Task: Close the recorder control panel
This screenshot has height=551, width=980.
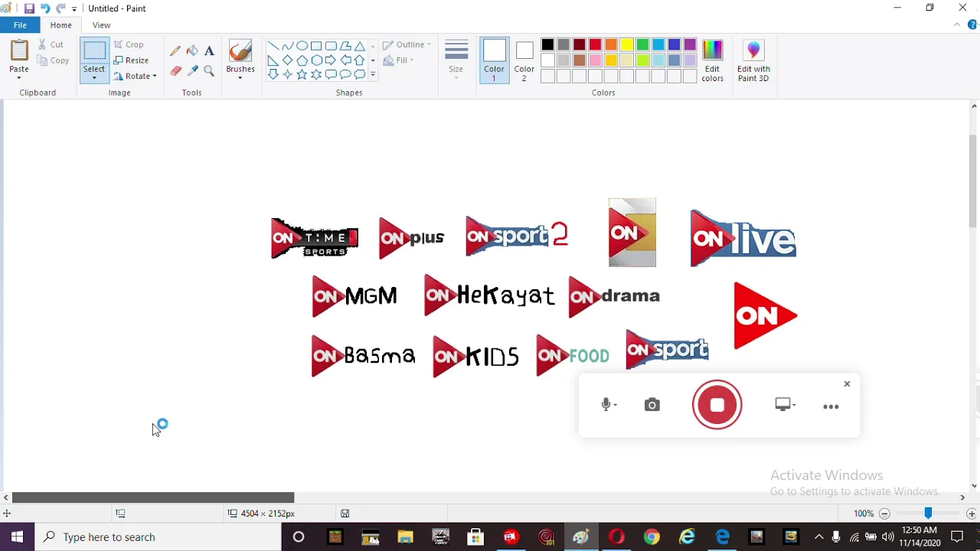Action: [x=847, y=383]
